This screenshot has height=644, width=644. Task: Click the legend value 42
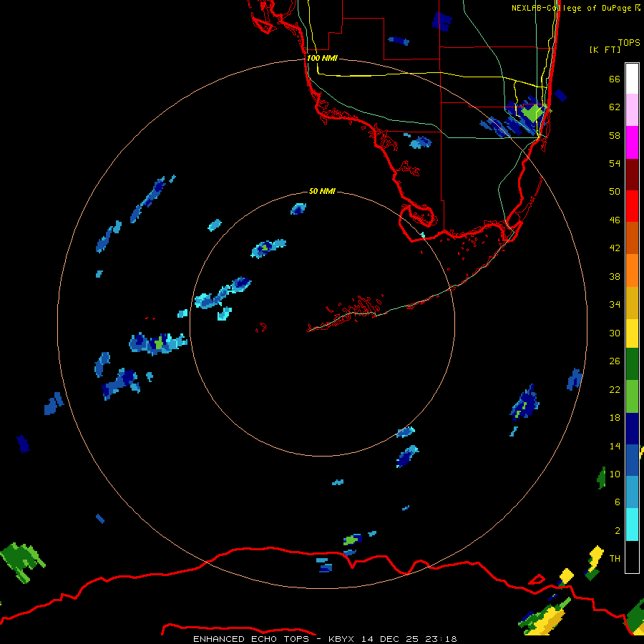point(615,248)
